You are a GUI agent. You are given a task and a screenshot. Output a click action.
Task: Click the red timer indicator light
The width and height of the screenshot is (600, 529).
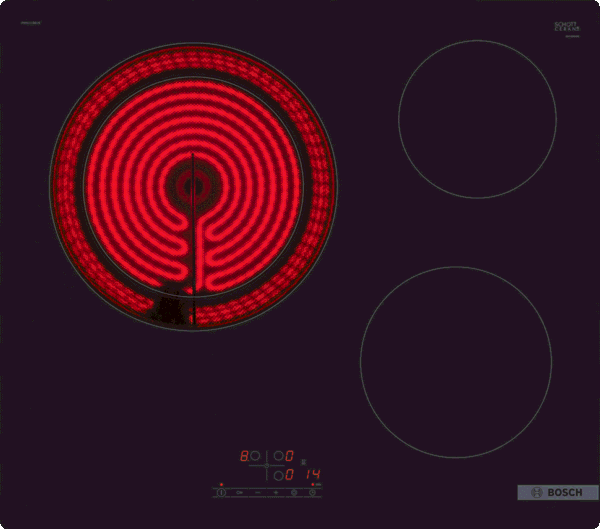[x=313, y=485]
